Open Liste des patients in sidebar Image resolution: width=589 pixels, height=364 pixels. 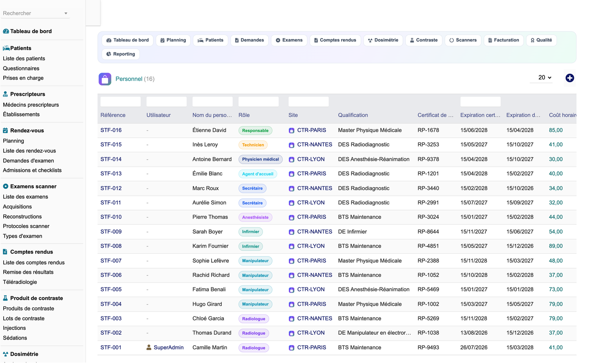(24, 59)
